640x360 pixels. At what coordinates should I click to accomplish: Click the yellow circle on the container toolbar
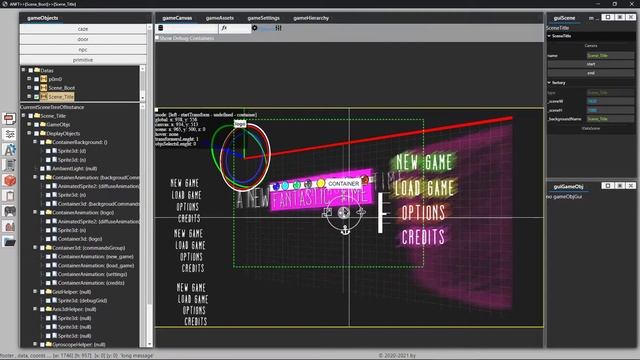click(x=321, y=183)
